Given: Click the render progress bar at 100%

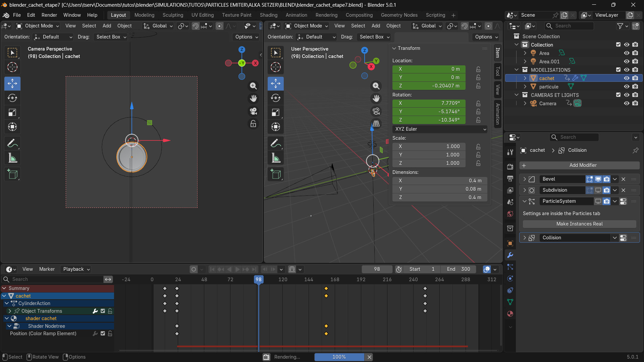Looking at the screenshot, I should point(339,357).
